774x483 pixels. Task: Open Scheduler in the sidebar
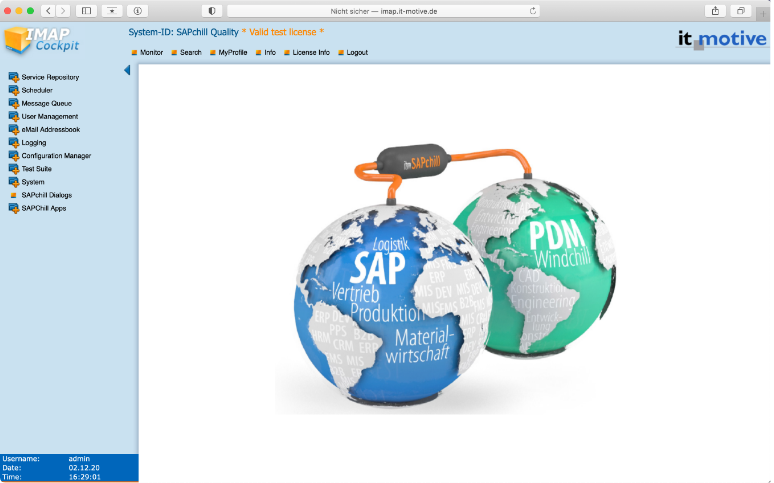point(37,90)
